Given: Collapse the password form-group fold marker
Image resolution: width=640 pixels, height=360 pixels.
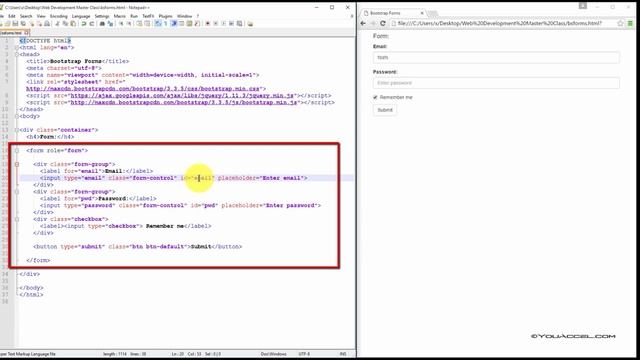Looking at the screenshot, I should [17, 191].
